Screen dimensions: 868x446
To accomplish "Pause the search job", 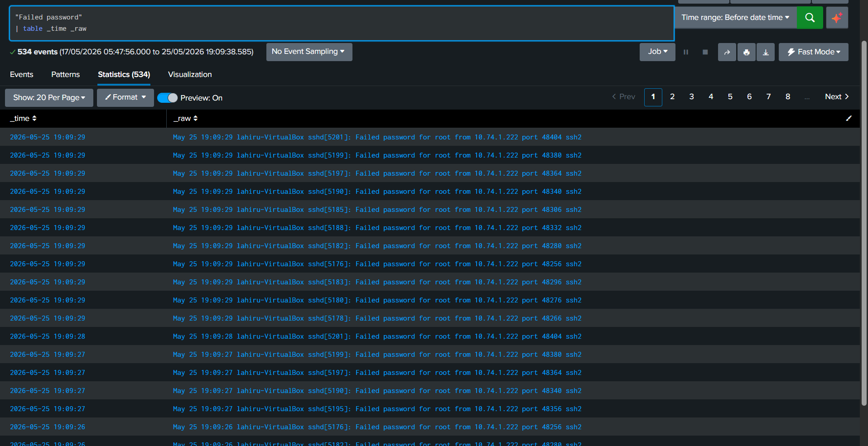I will pyautogui.click(x=686, y=52).
